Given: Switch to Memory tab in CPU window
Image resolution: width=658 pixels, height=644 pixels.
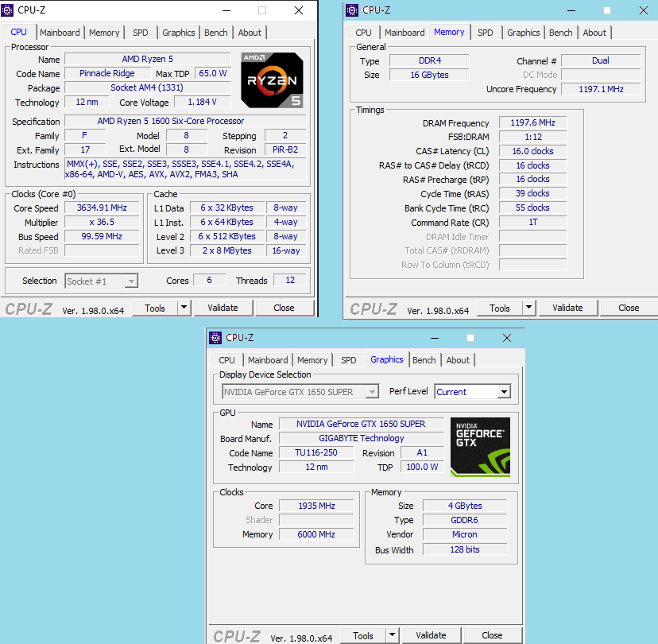Looking at the screenshot, I should pyautogui.click(x=104, y=33).
